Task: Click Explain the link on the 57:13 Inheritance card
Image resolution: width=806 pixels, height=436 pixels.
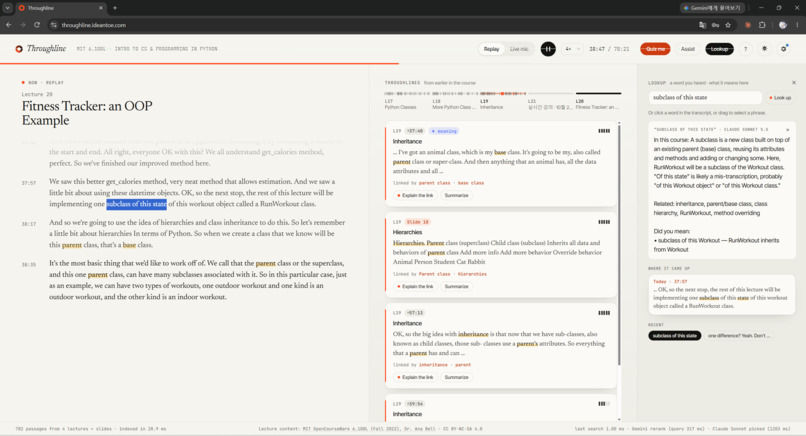Action: click(415, 377)
